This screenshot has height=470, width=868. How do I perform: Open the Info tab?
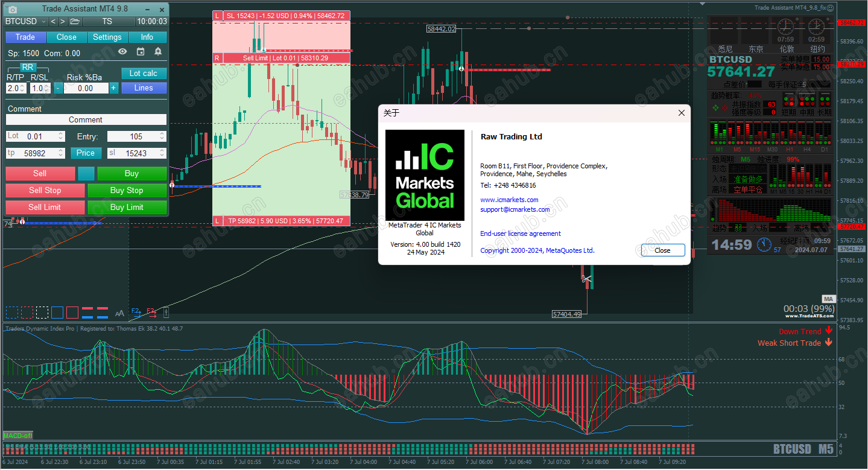tap(147, 37)
